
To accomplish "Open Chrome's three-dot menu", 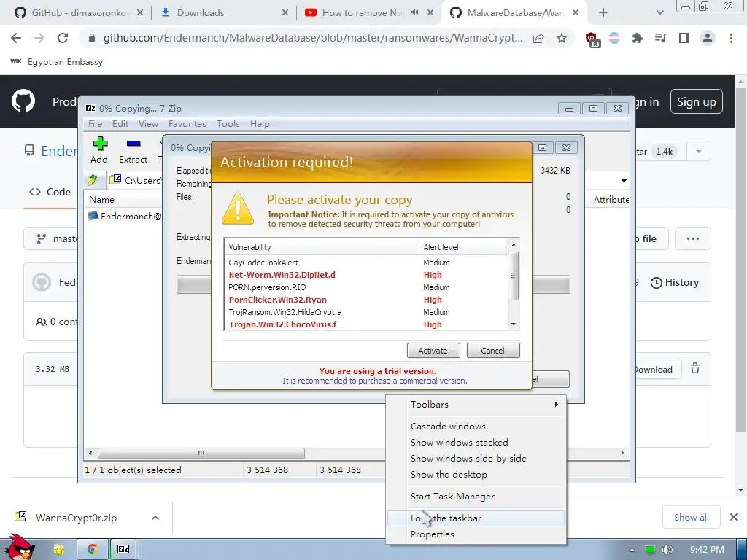I will (x=731, y=38).
